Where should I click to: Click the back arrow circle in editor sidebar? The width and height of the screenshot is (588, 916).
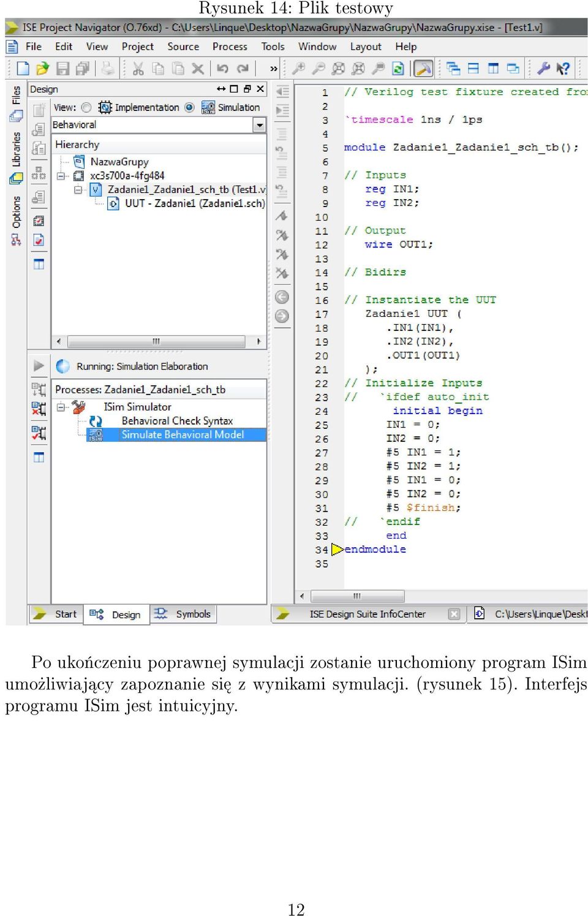point(282,297)
